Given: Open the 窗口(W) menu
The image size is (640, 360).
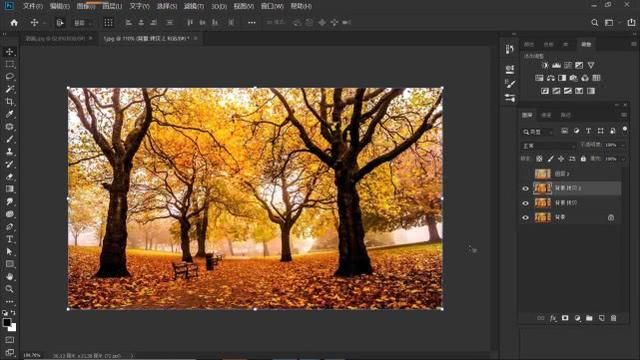Looking at the screenshot, I should click(272, 6).
